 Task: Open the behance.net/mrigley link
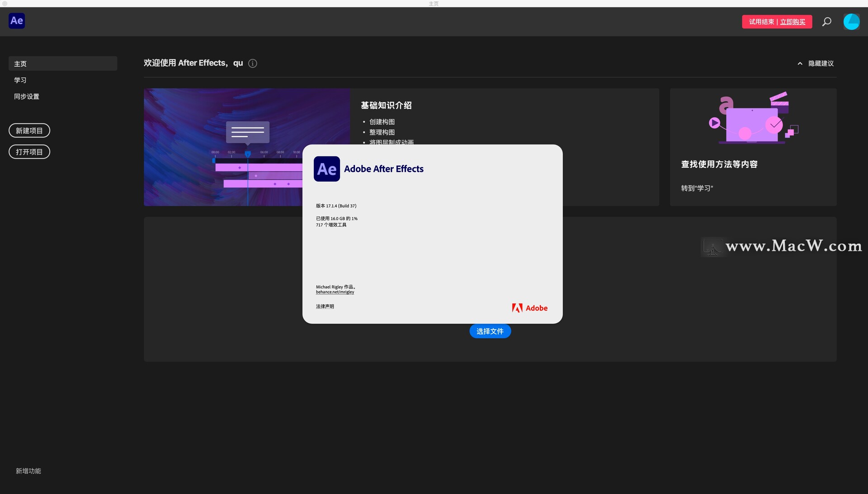coord(335,292)
